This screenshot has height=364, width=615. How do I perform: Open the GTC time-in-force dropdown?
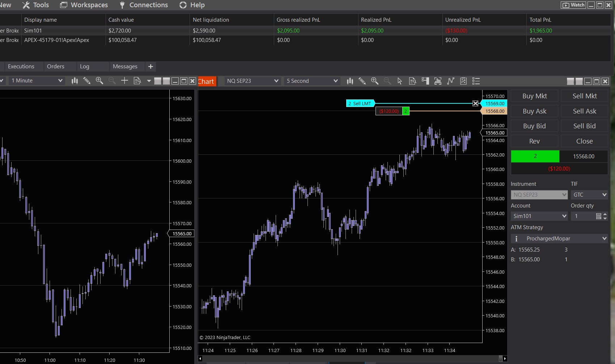(x=589, y=195)
